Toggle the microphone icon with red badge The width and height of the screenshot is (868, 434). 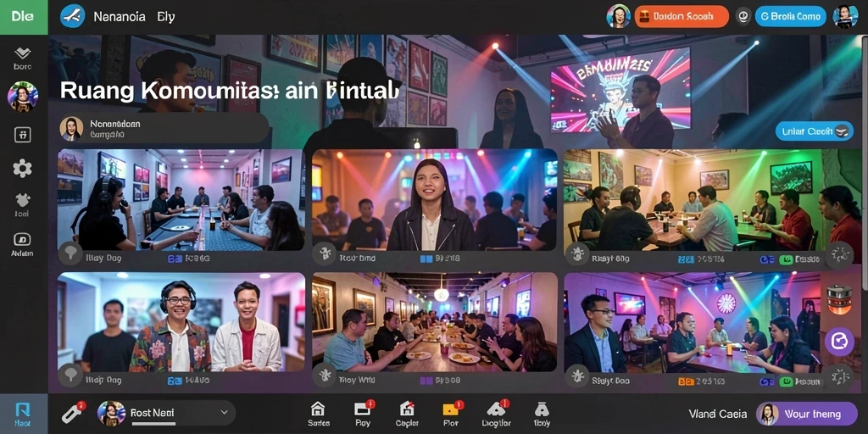tap(73, 413)
